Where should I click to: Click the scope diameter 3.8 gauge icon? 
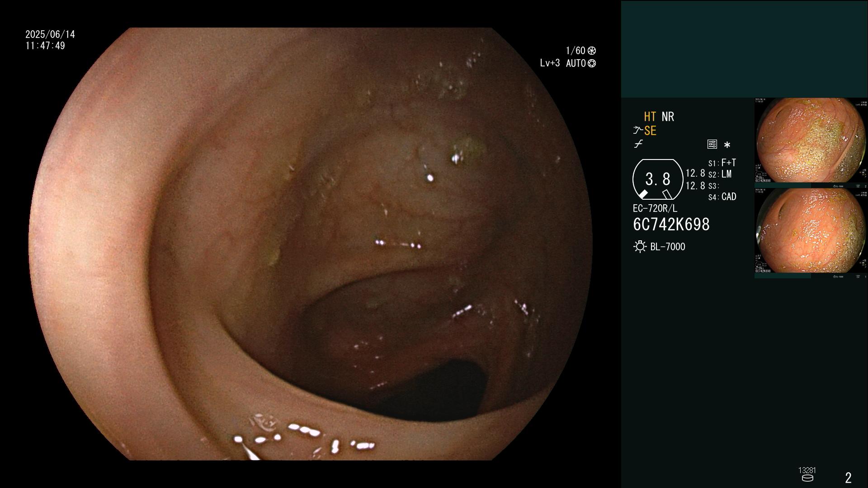point(658,179)
